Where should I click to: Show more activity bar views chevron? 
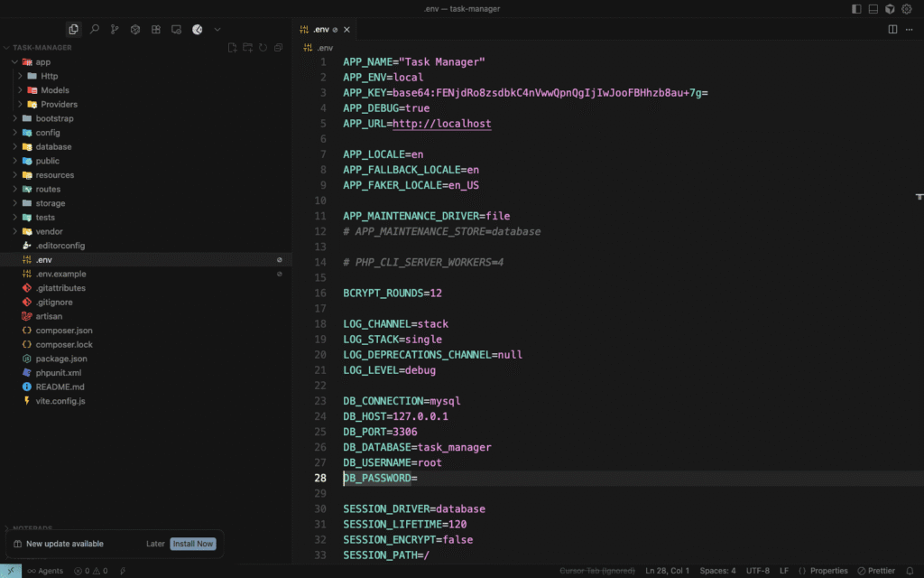point(217,30)
